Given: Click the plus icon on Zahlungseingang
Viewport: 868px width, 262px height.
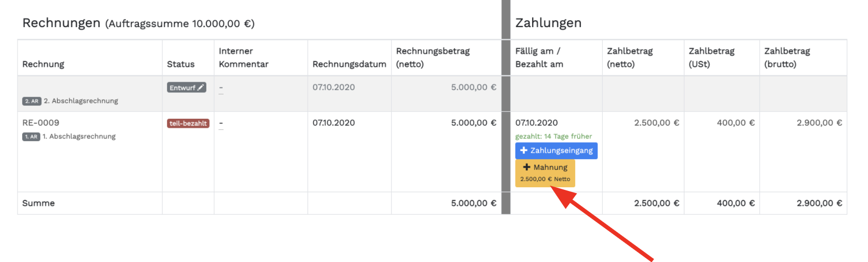Looking at the screenshot, I should [524, 151].
